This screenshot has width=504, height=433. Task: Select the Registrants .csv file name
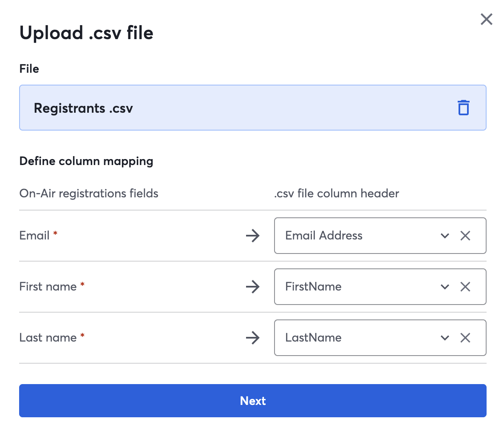pyautogui.click(x=83, y=108)
